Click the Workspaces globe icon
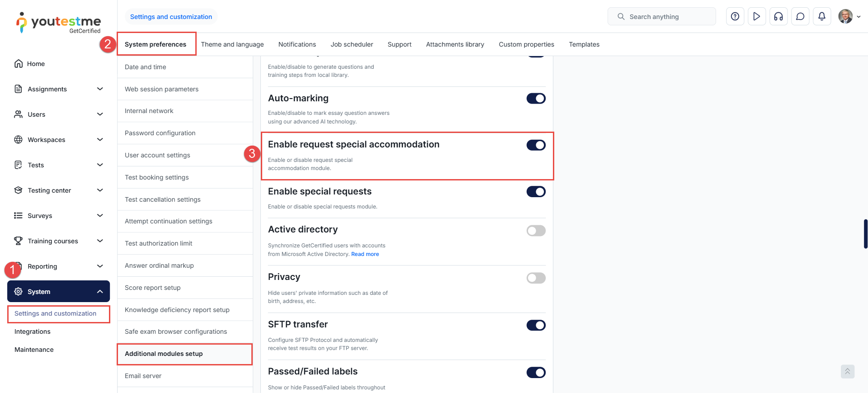 (x=19, y=140)
